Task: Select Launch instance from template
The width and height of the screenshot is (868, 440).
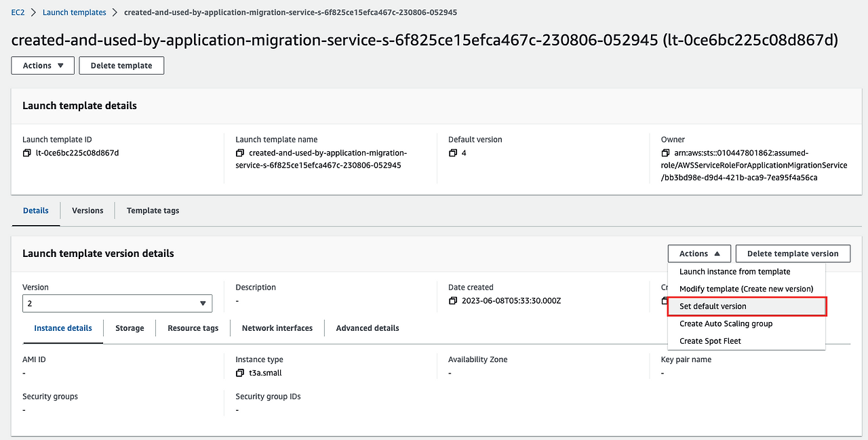Action: tap(734, 272)
